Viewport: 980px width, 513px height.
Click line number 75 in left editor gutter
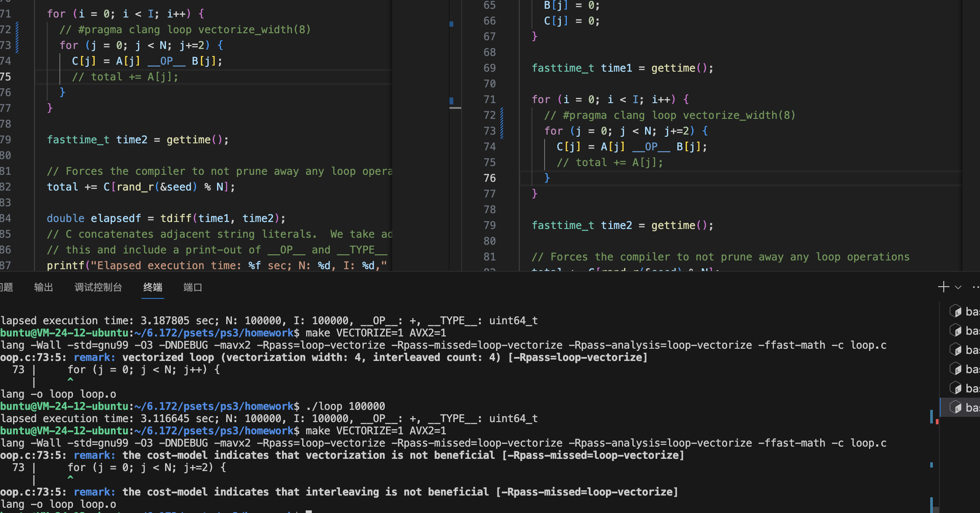[x=6, y=77]
